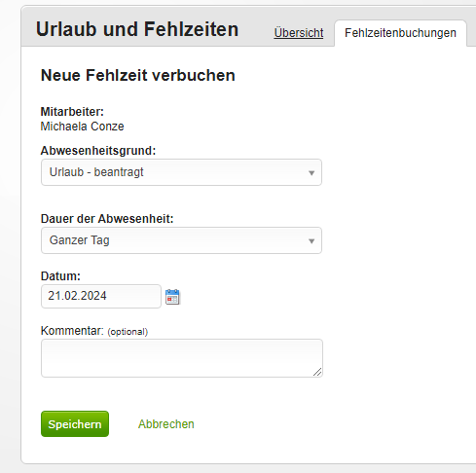This screenshot has height=473, width=476.
Task: Click the Urlaub und Fehlzeiten page title
Action: 137,29
